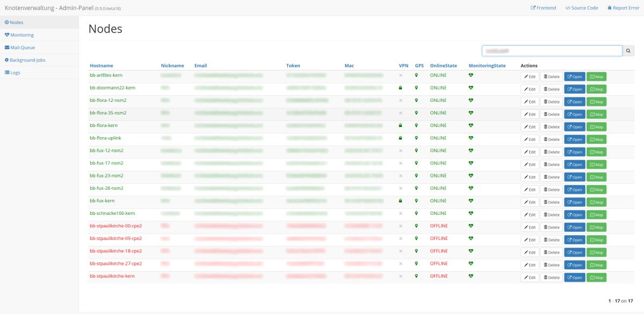The height and width of the screenshot is (314, 644).
Task: Click monitoring heart icon for bb-flora-kern
Action: coord(471,125)
